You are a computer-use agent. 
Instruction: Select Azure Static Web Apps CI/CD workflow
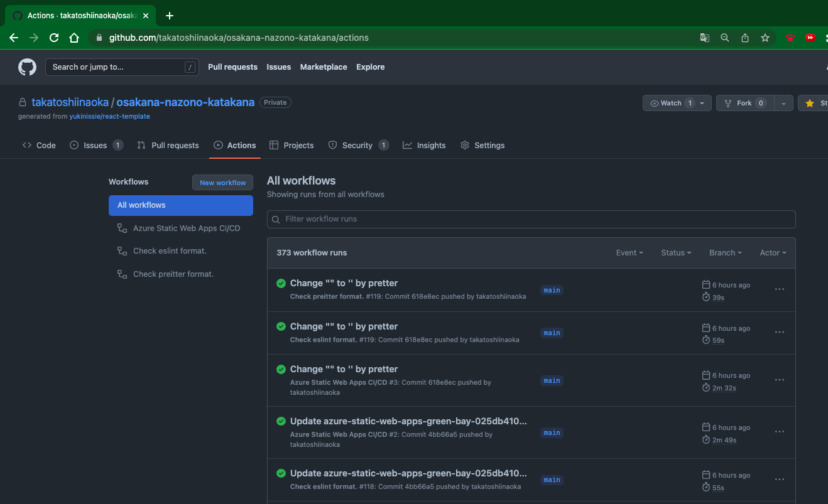(x=181, y=228)
